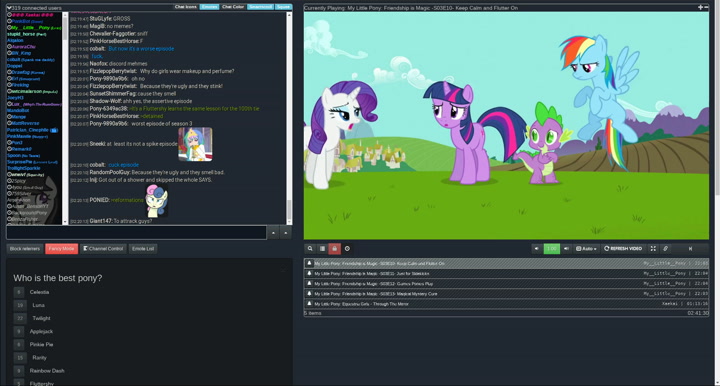Click the user list scrollbar
Screen dimensions: 720x386
[x=65, y=118]
